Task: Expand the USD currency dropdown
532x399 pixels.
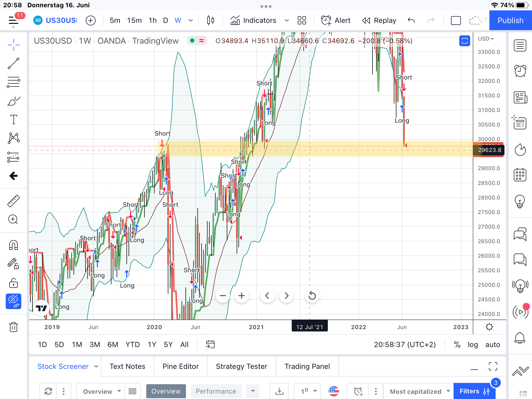Action: (486, 39)
